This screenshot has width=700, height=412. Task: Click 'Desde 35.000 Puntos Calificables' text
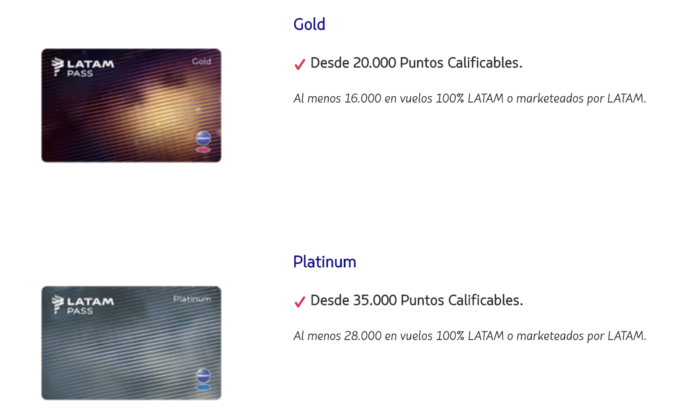pos(417,300)
